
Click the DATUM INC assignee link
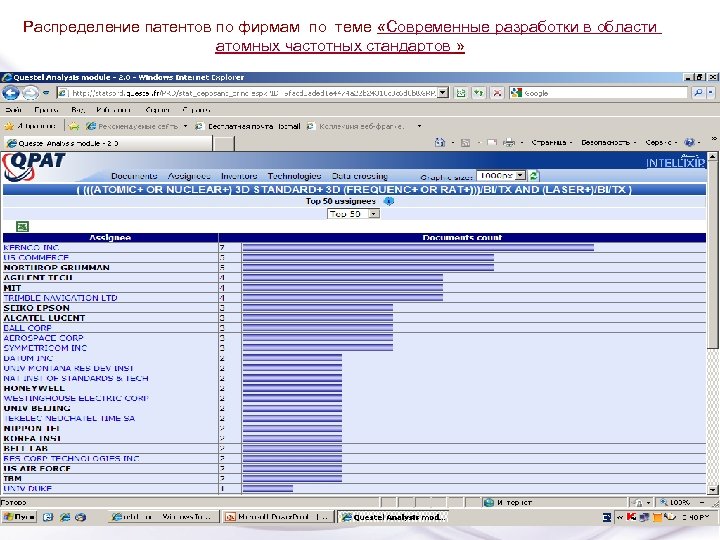(28, 358)
